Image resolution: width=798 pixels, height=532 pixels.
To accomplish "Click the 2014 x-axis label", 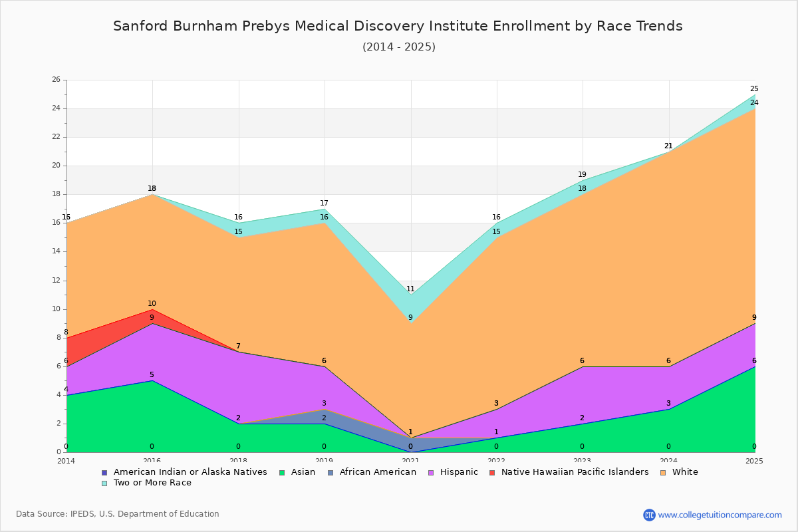I will tap(66, 461).
